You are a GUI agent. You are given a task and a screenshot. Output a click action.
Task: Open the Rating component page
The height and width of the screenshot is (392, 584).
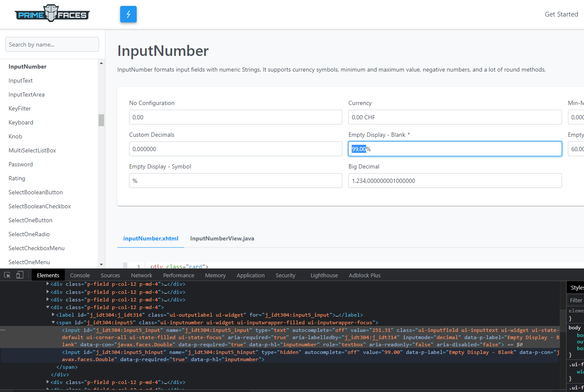[x=17, y=178]
